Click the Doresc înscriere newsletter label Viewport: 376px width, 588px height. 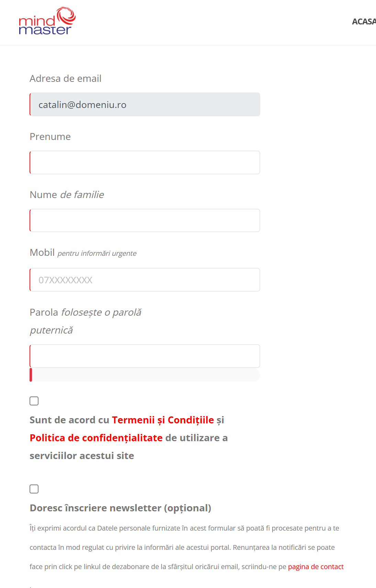coord(120,508)
